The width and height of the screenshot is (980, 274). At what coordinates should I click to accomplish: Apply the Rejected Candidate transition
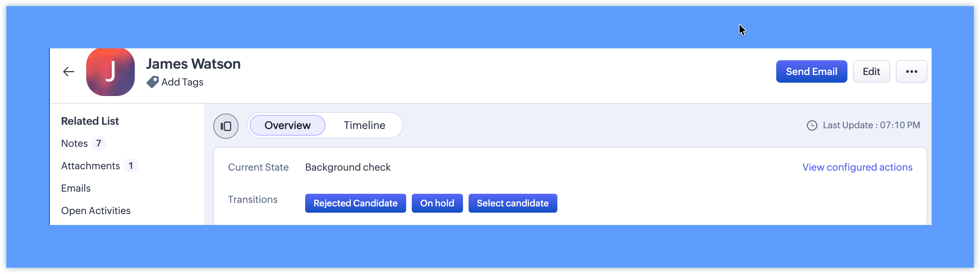click(x=355, y=203)
